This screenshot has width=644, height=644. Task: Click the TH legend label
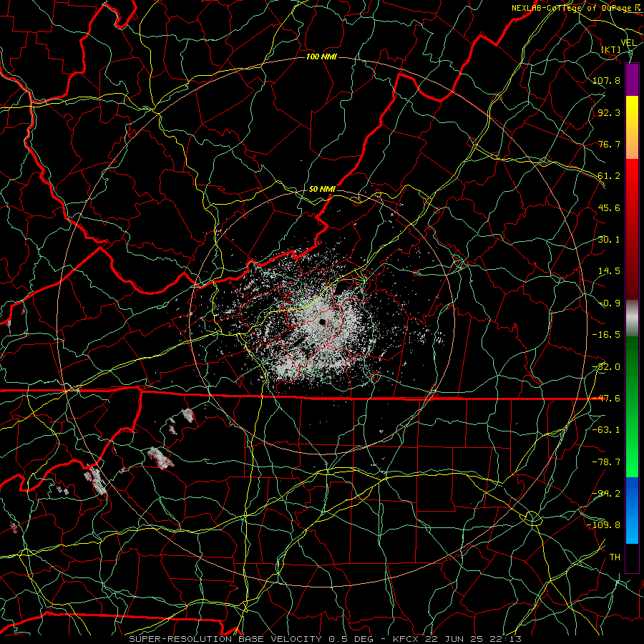(615, 557)
